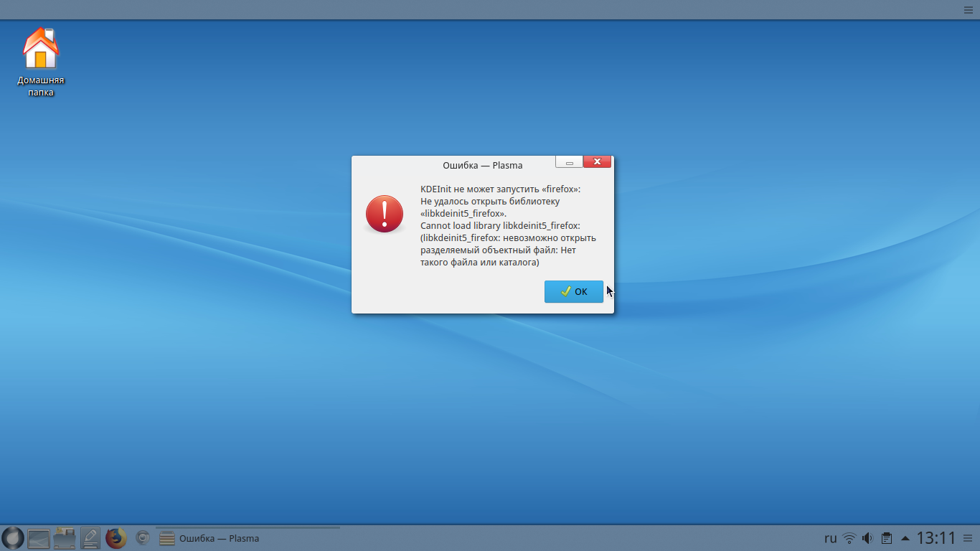The width and height of the screenshot is (980, 551).
Task: Minimize the Ошибка — Plasma error dialog
Action: tap(570, 162)
